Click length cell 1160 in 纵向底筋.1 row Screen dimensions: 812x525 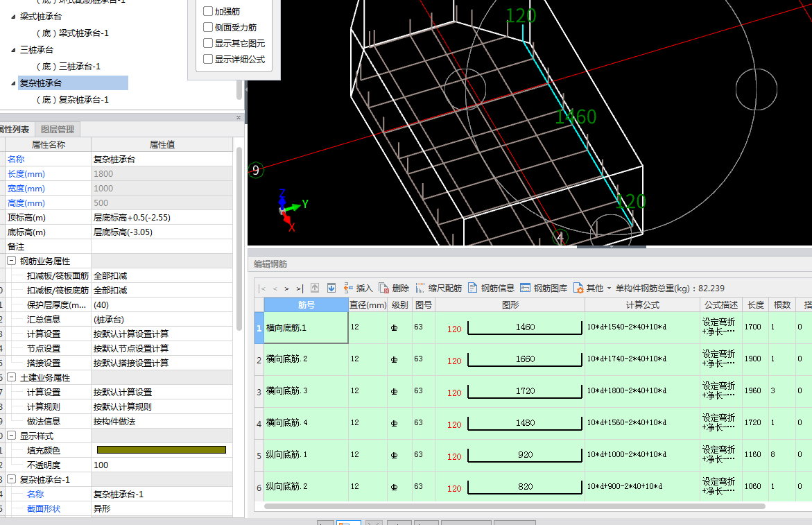pyautogui.click(x=754, y=455)
